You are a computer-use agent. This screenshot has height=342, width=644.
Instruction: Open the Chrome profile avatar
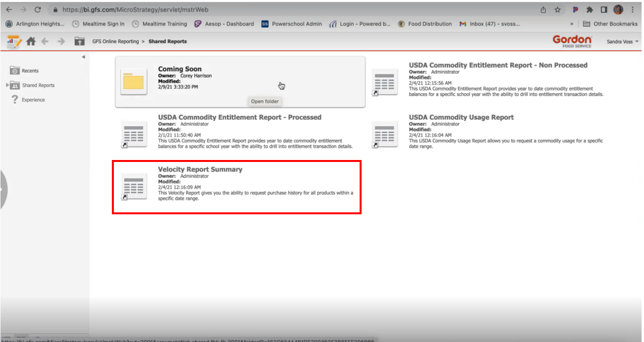point(618,10)
